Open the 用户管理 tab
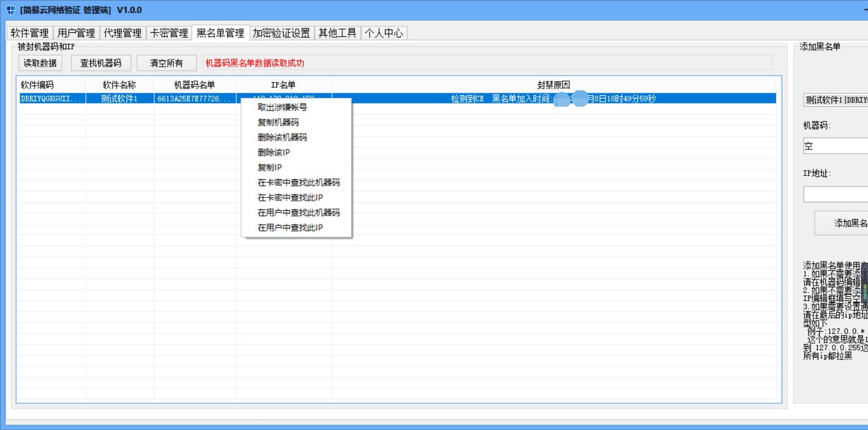The height and width of the screenshot is (430, 868). pos(76,33)
